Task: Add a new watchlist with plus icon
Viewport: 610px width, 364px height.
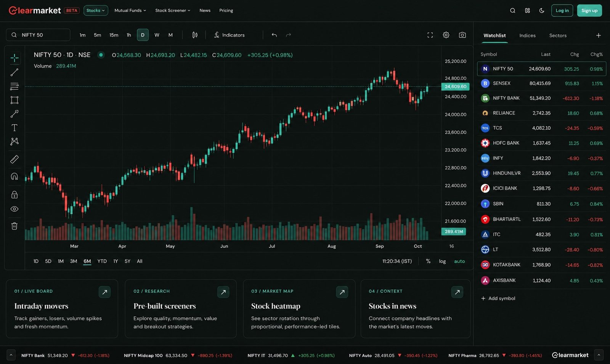Action: (599, 35)
